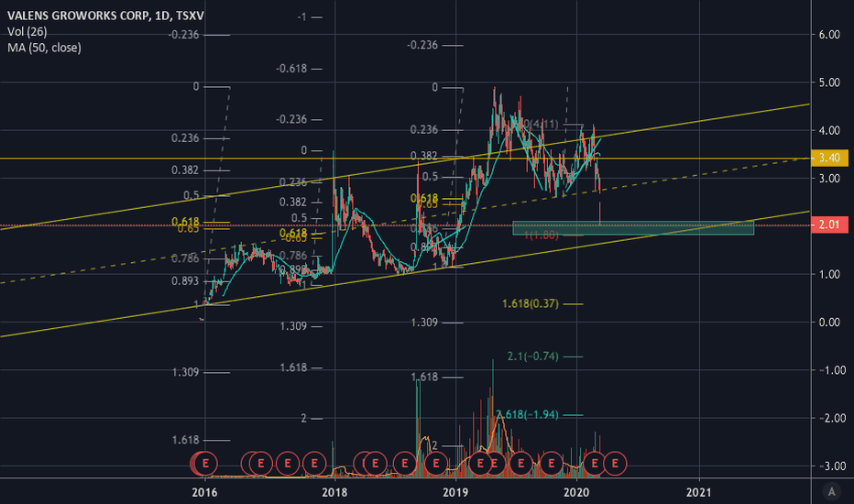Click the 6.00 price axis label
The image size is (854, 504).
829,35
